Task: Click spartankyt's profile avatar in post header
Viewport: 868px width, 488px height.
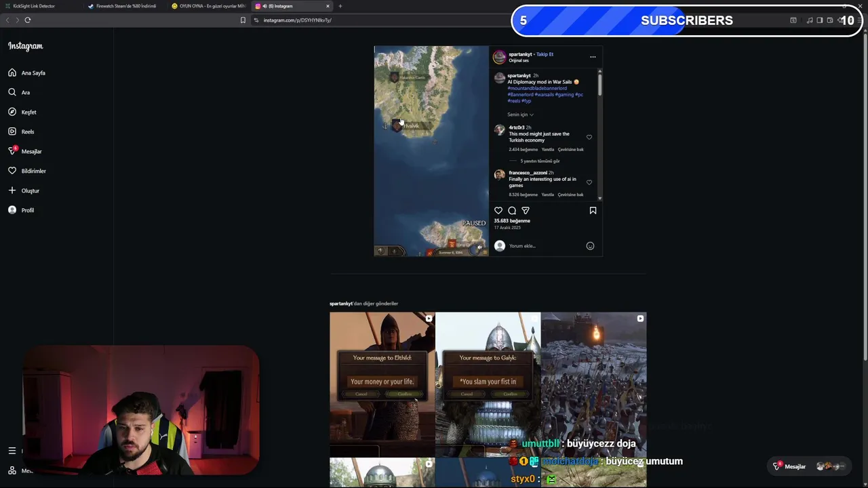Action: click(500, 57)
